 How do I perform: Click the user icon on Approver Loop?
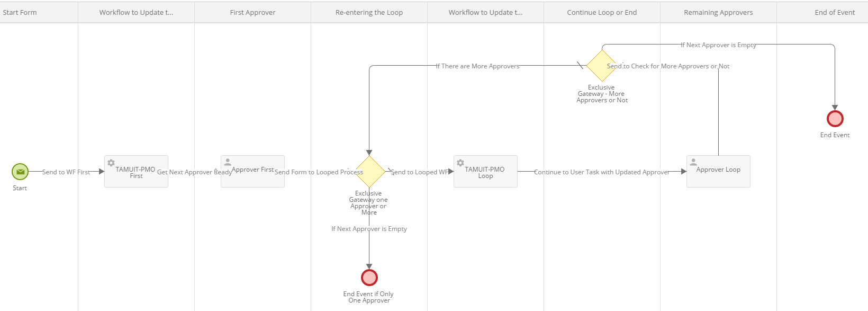click(x=693, y=162)
